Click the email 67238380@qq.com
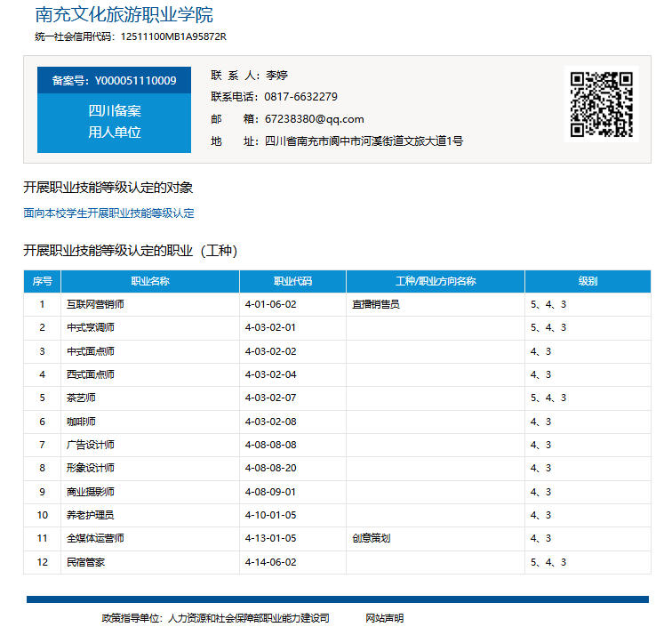The image size is (672, 627). click(314, 119)
